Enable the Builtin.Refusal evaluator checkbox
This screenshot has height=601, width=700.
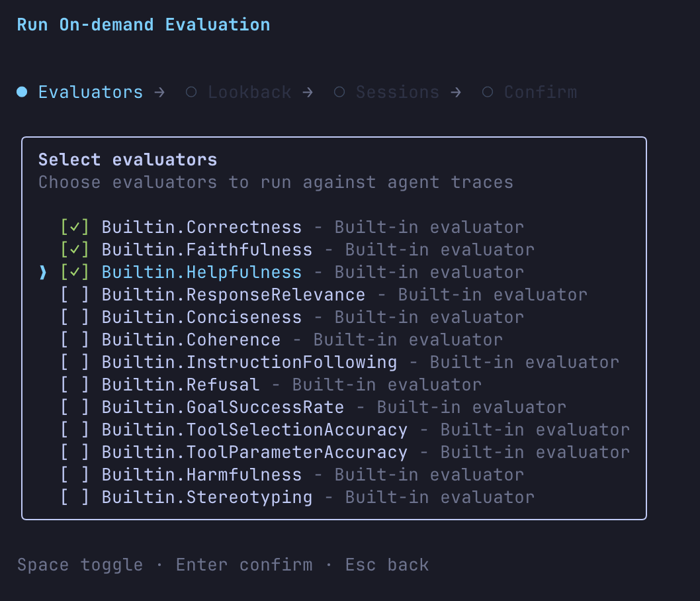(75, 385)
